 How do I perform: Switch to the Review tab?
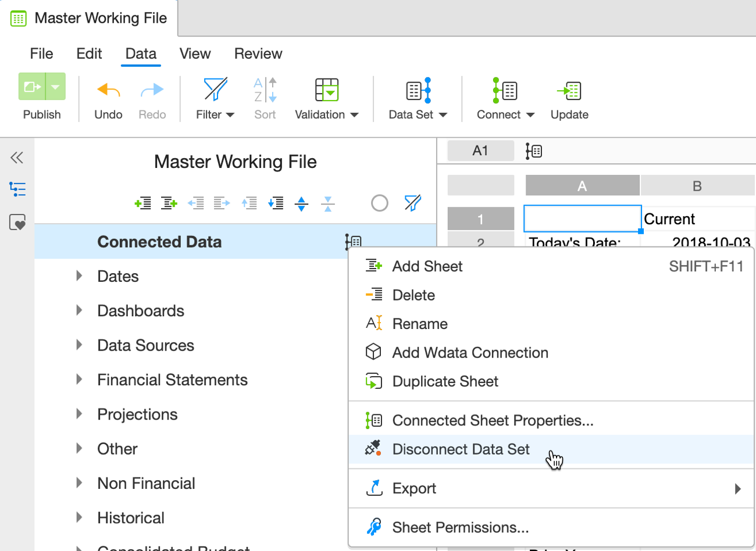(x=258, y=53)
